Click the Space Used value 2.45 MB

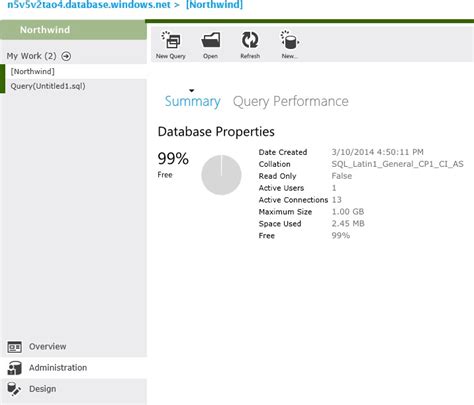tap(348, 224)
